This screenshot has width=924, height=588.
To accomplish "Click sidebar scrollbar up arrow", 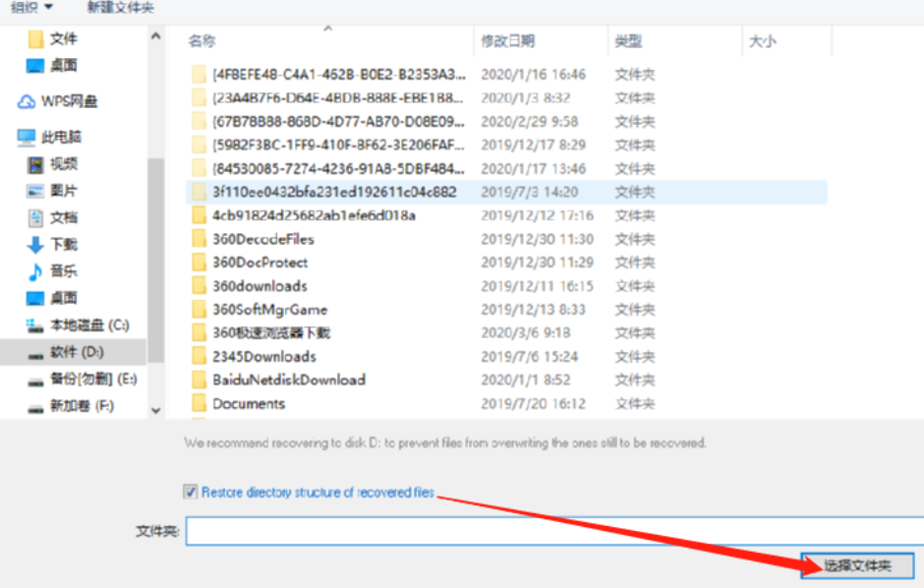I will point(155,36).
